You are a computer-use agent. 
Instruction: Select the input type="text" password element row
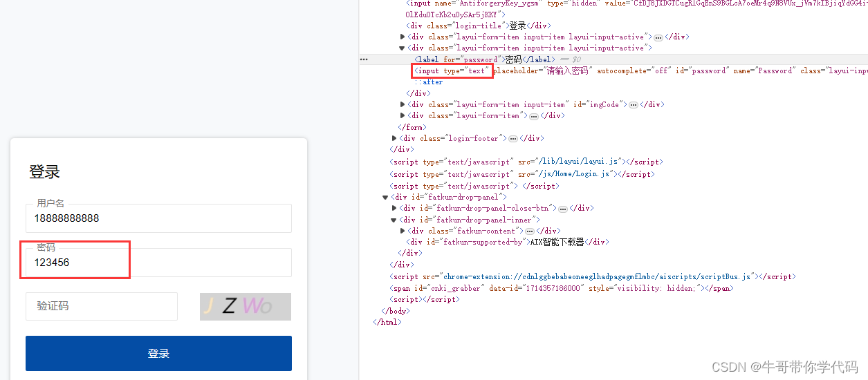613,70
